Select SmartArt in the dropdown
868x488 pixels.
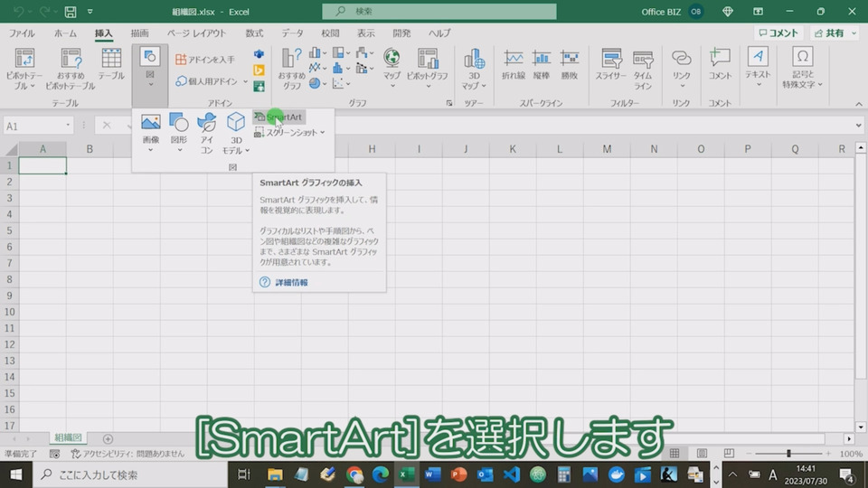[279, 117]
